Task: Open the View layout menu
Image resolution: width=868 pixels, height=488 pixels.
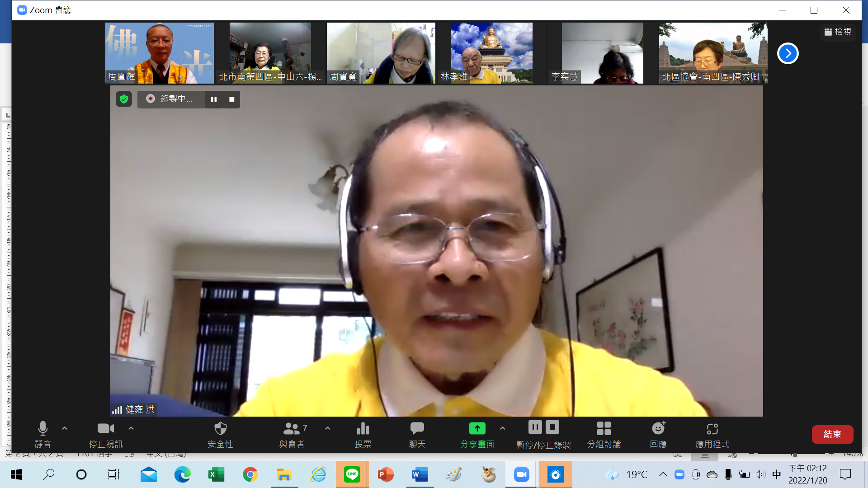Action: tap(838, 32)
